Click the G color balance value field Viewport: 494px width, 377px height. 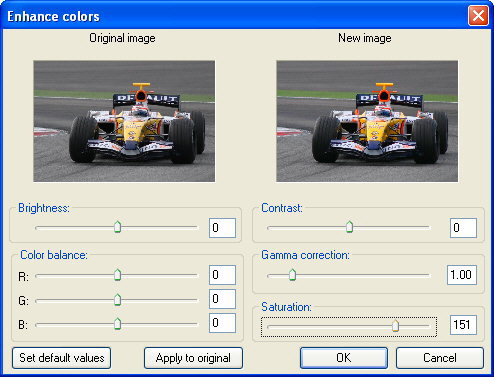coord(222,299)
